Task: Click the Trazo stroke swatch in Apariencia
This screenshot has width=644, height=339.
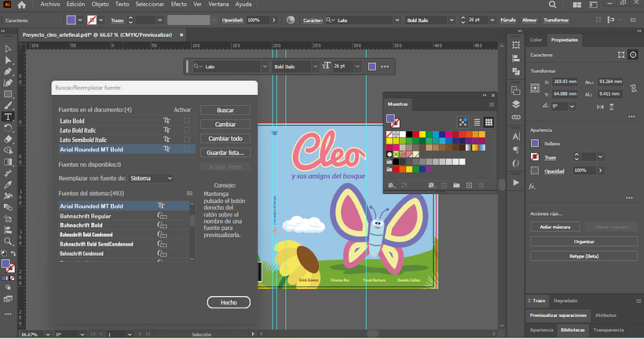Action: click(535, 157)
